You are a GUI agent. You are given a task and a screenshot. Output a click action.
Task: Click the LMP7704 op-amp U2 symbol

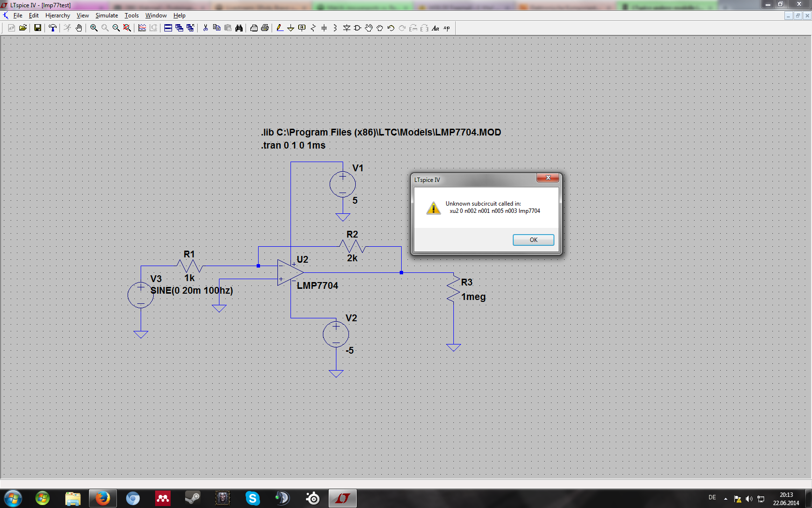tap(290, 272)
